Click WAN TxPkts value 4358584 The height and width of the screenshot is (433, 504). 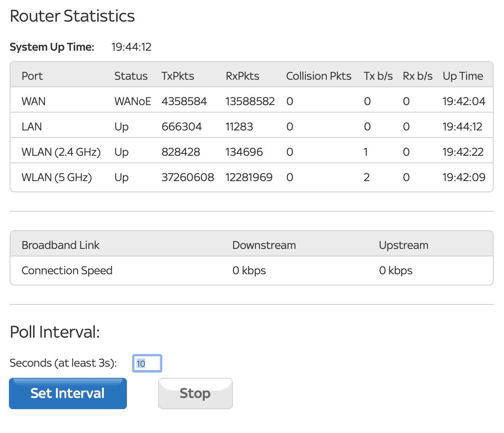coord(184,101)
